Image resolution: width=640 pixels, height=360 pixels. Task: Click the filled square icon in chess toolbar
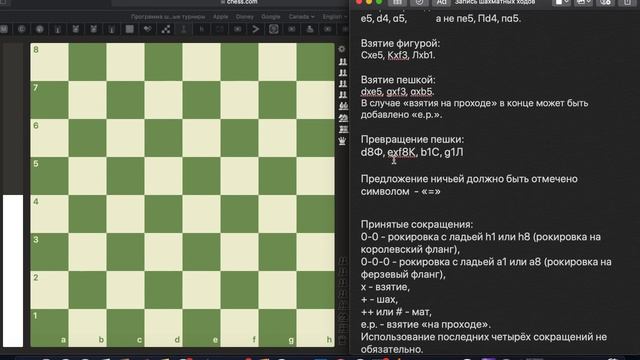click(x=129, y=29)
